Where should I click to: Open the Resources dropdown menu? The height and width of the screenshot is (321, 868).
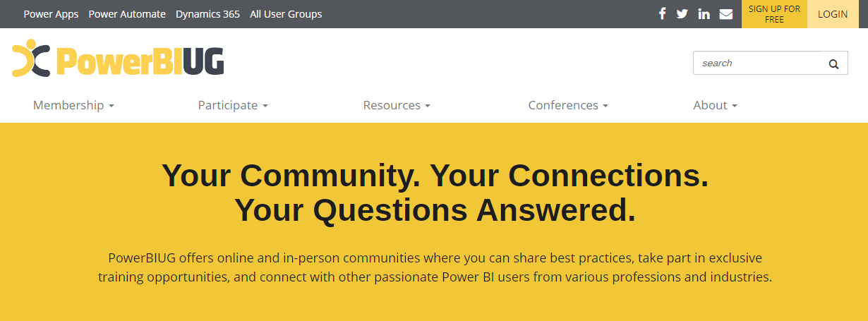click(397, 105)
